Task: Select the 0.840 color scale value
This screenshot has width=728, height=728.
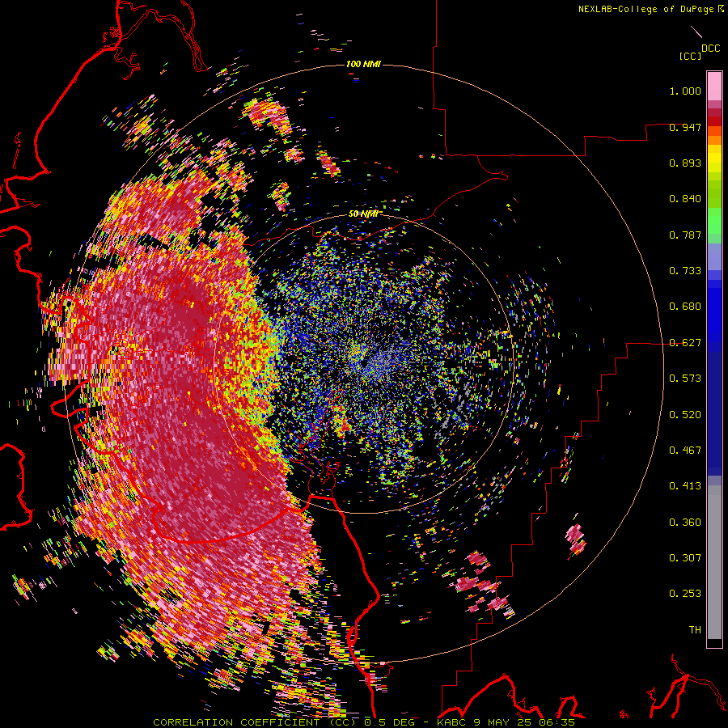Action: coord(685,199)
